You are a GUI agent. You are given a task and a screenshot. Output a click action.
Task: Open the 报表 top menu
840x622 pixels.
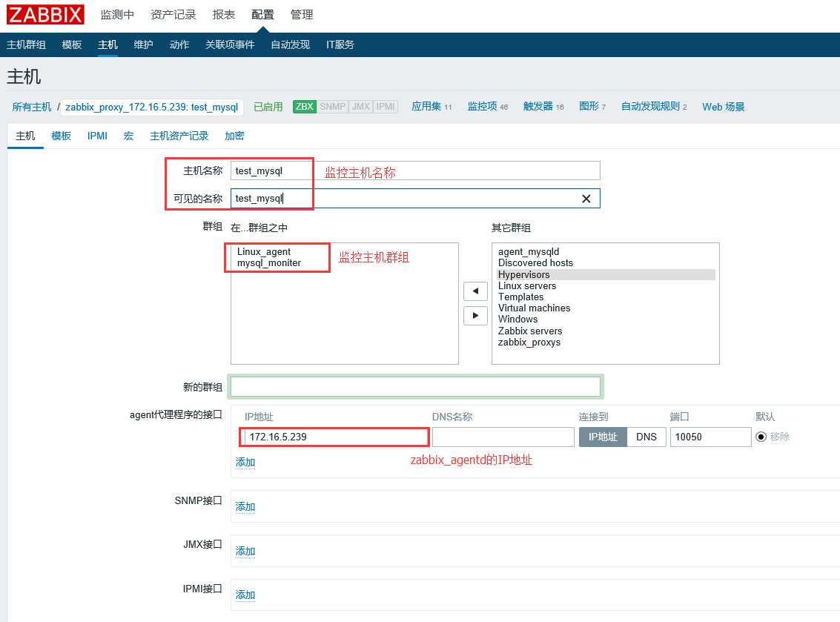(x=224, y=15)
